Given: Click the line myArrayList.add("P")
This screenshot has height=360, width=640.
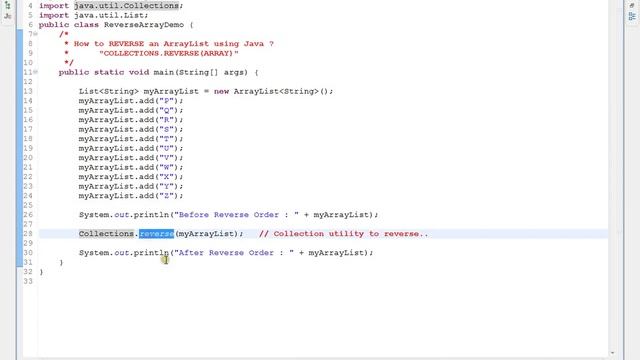Looking at the screenshot, I should click(131, 101).
